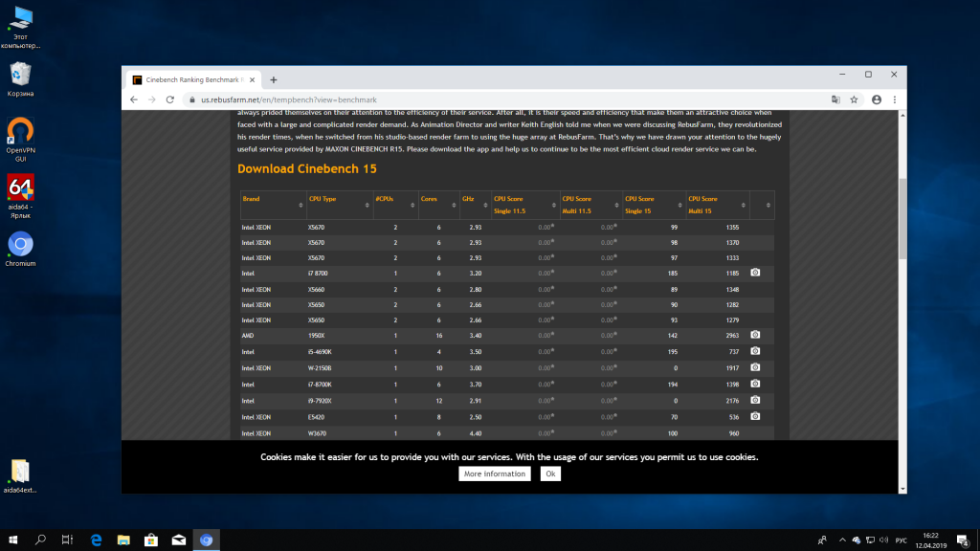The image size is (980, 551).
Task: Open camera screenshot for AMD 1950X row
Action: pos(755,335)
